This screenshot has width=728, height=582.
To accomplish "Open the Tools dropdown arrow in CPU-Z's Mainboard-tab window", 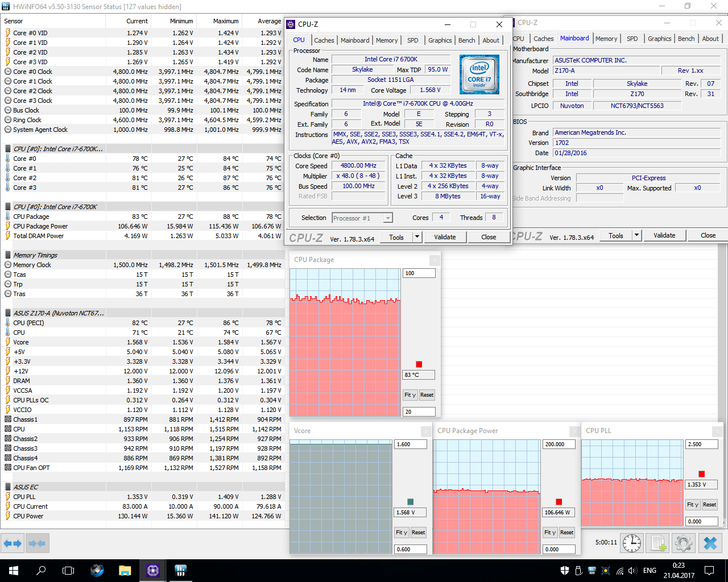I will point(636,235).
